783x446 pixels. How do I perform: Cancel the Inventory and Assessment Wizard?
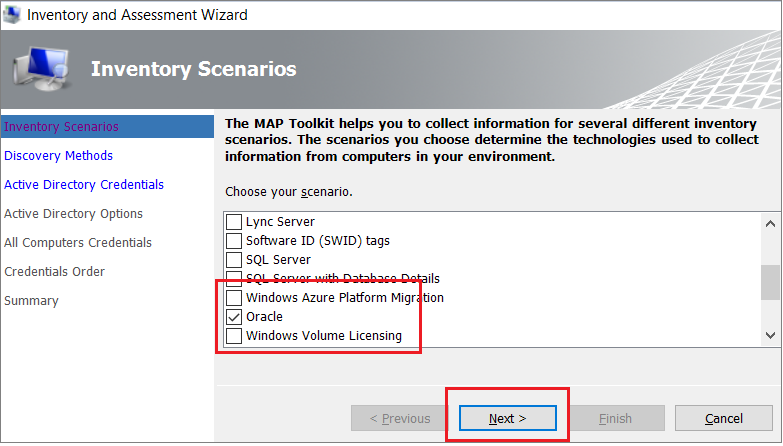pyautogui.click(x=723, y=418)
